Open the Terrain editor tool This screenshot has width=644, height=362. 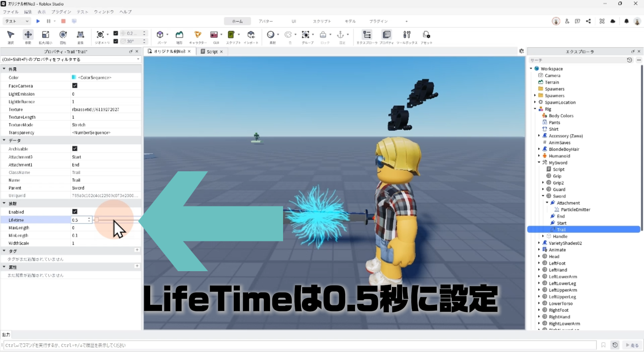(179, 35)
